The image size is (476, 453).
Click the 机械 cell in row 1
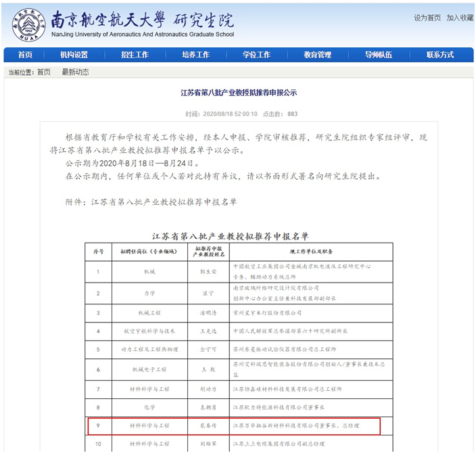(x=149, y=272)
